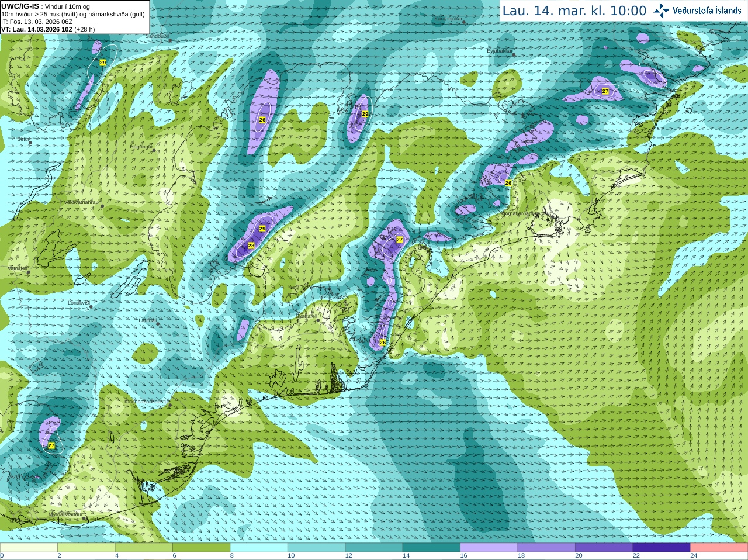Click the Hágöngur station dot marker
748x560 pixels.
click(155, 150)
